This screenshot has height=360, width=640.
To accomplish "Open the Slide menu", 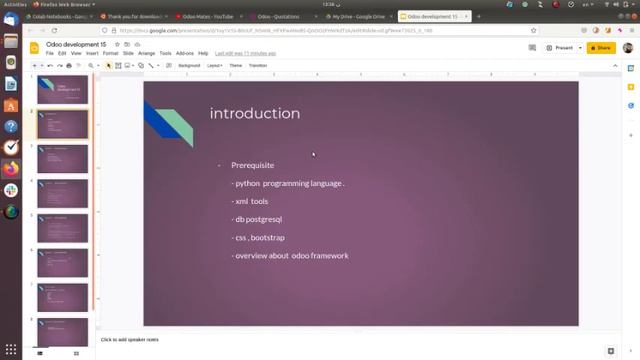I will (128, 53).
